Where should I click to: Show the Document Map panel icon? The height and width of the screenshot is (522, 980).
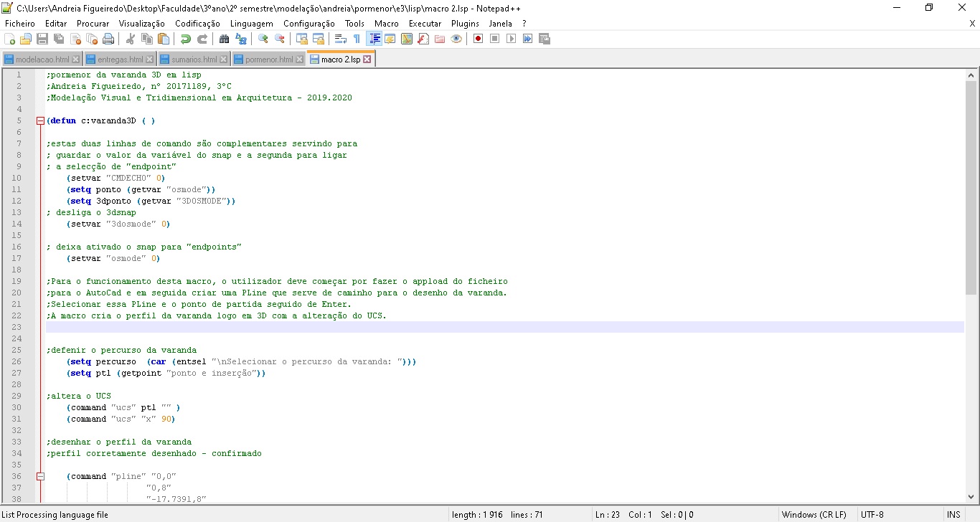(x=407, y=39)
